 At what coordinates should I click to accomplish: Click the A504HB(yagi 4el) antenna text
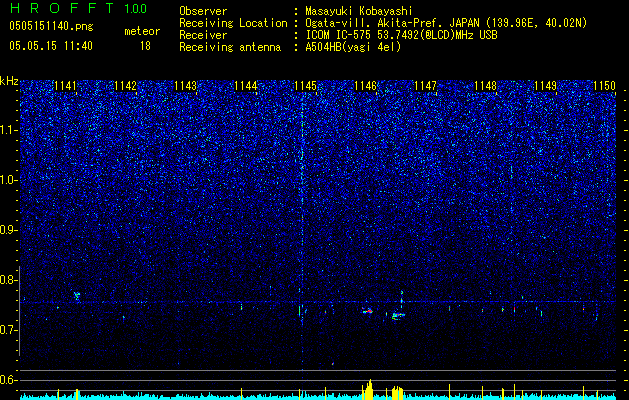tap(353, 47)
